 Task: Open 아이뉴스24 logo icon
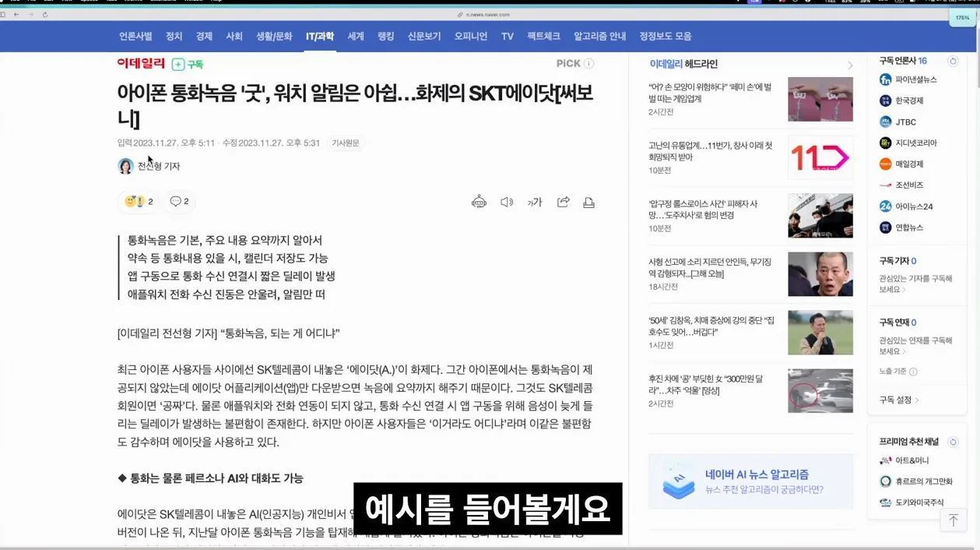tap(885, 206)
